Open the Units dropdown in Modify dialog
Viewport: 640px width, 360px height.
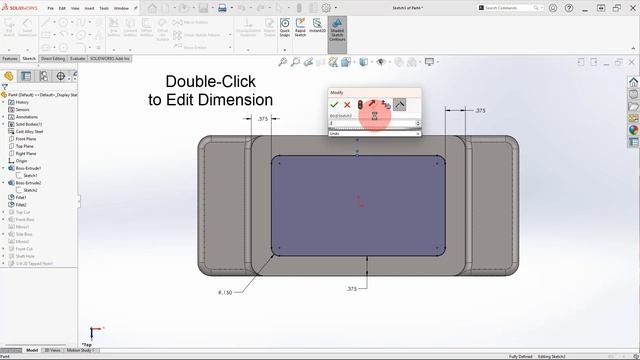(374, 133)
